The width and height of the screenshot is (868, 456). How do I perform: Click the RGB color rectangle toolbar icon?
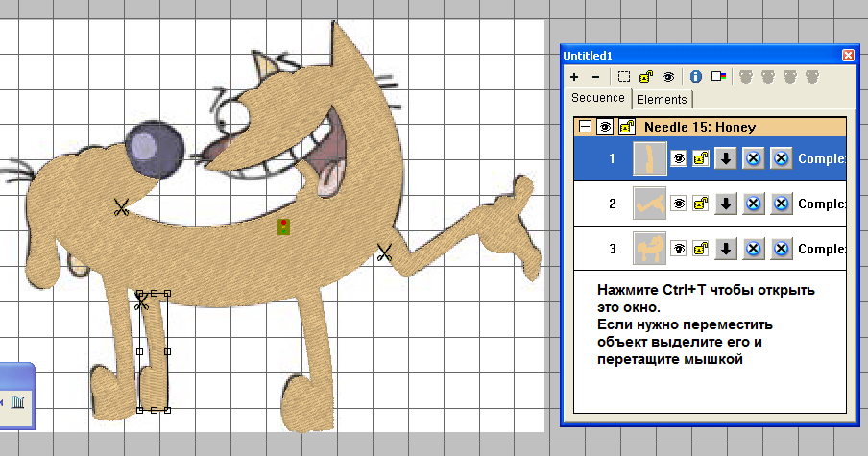[718, 77]
